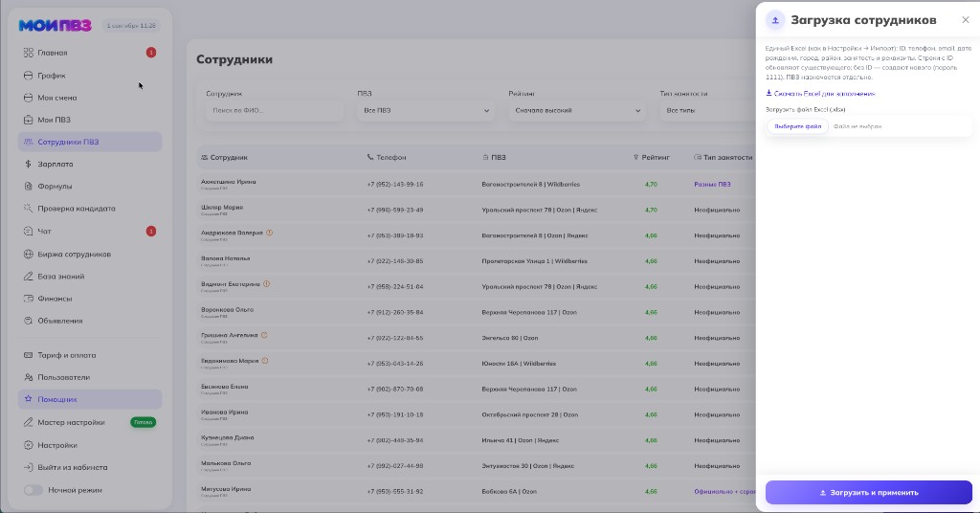Click the warning icon beside Видмонт Екатерина
The image size is (980, 513).
pos(266,283)
